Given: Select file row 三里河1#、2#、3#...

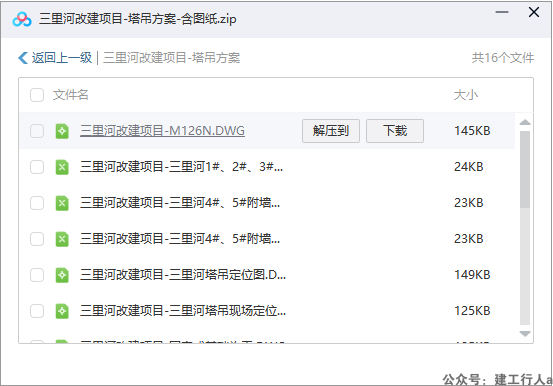Looking at the screenshot, I should 267,167.
